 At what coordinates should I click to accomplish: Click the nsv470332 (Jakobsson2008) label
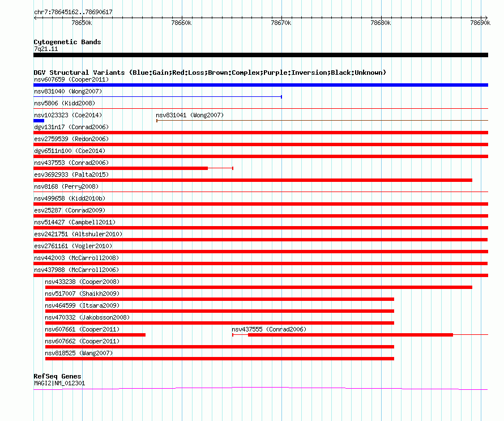pos(87,317)
